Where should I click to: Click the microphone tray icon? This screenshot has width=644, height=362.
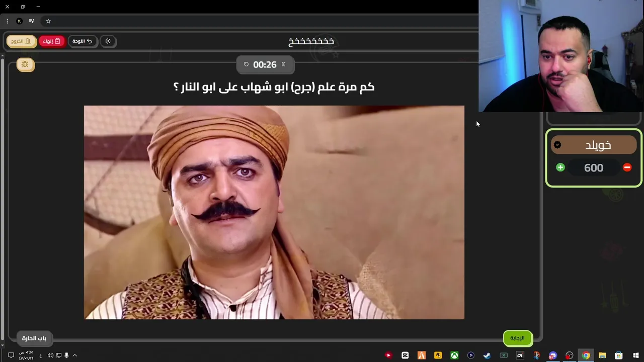click(66, 355)
